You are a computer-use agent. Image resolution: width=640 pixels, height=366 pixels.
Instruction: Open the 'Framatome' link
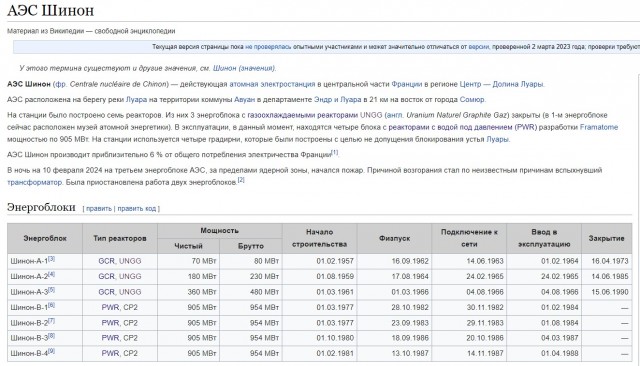click(599, 127)
